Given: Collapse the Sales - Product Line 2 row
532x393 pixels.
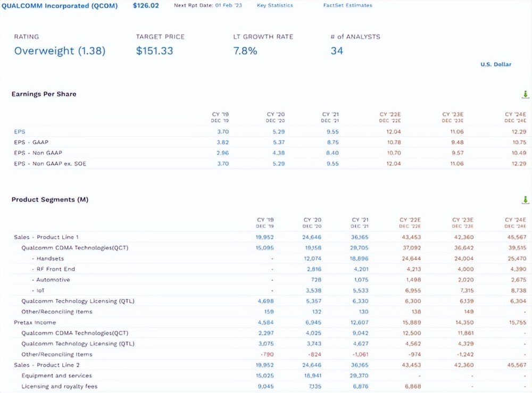Looking at the screenshot, I should click(46, 365).
